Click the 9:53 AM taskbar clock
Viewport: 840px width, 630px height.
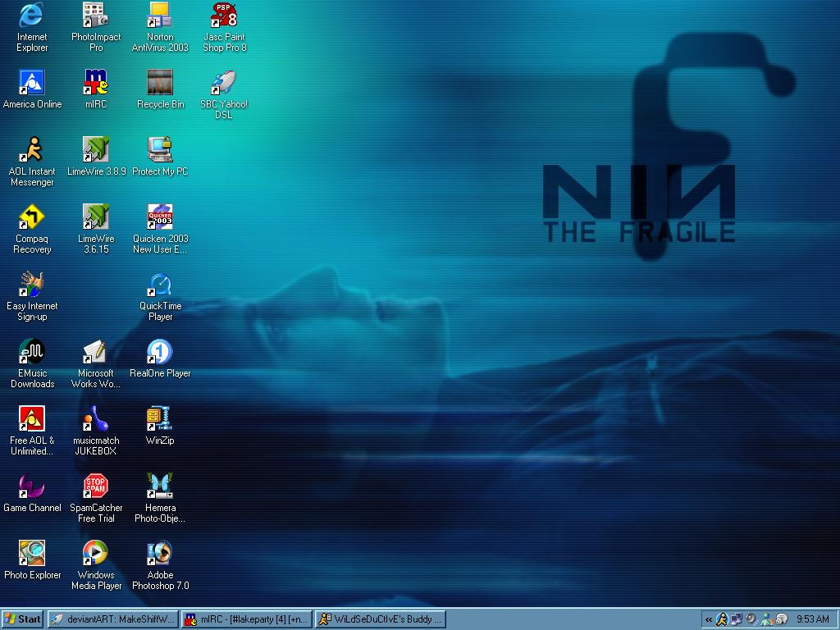click(x=813, y=620)
